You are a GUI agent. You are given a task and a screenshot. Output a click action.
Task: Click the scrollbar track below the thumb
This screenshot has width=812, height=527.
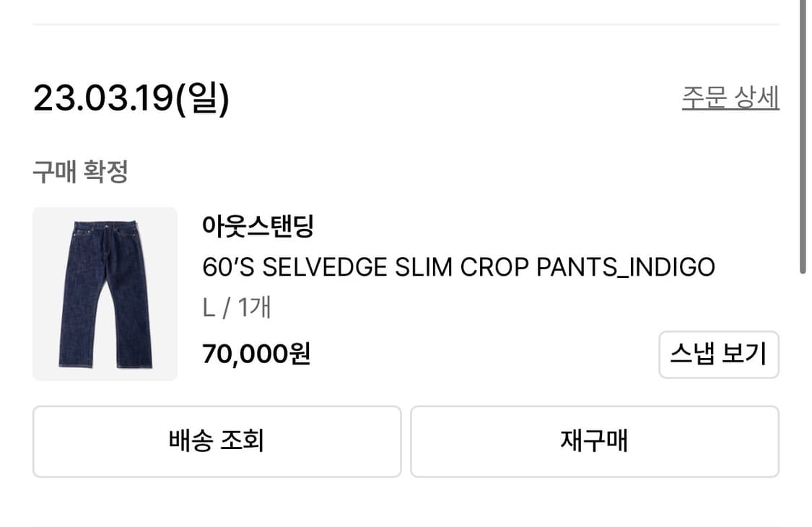(803, 397)
